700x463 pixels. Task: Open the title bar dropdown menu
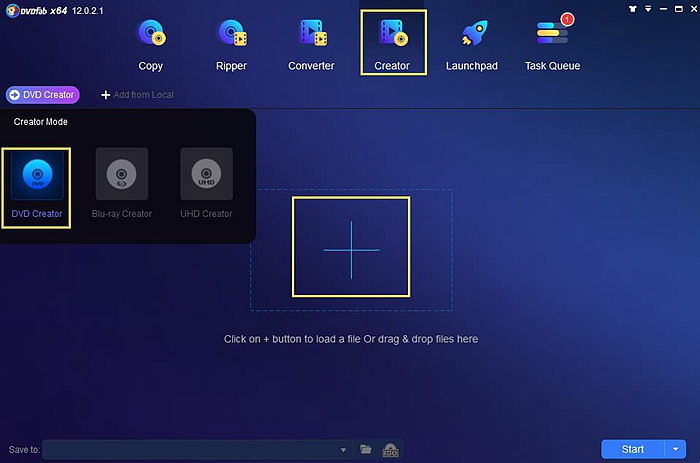647,8
